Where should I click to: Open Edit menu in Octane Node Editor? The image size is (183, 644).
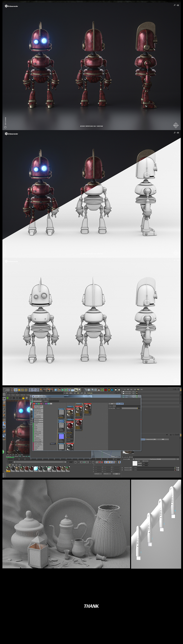(x=36, y=399)
